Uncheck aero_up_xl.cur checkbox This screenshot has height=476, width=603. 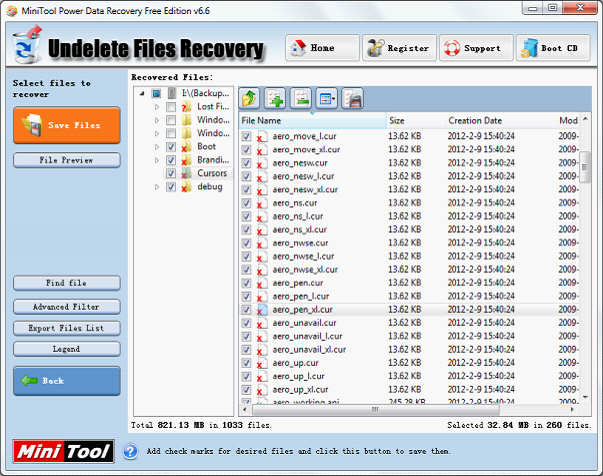pyautogui.click(x=247, y=390)
